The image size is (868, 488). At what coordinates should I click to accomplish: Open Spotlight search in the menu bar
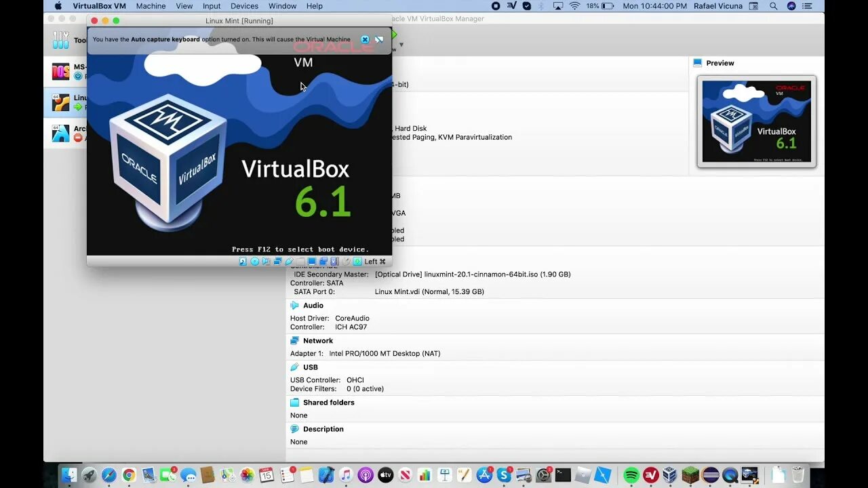[773, 6]
